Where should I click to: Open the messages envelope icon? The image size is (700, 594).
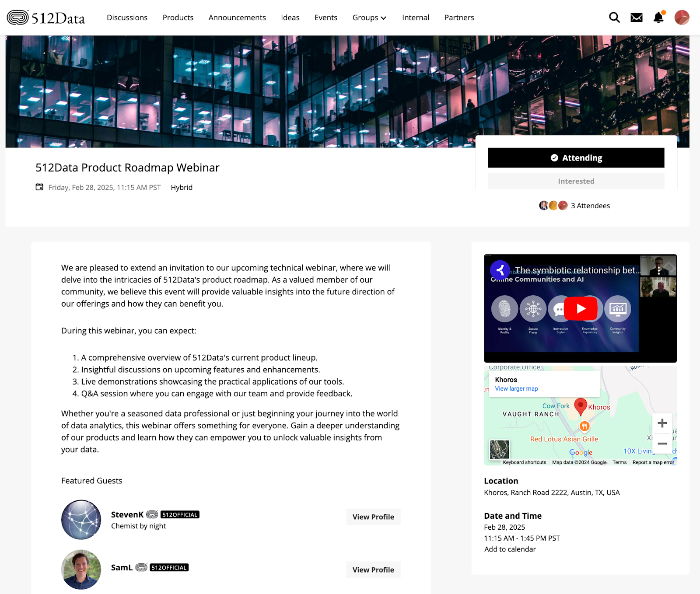coord(637,17)
